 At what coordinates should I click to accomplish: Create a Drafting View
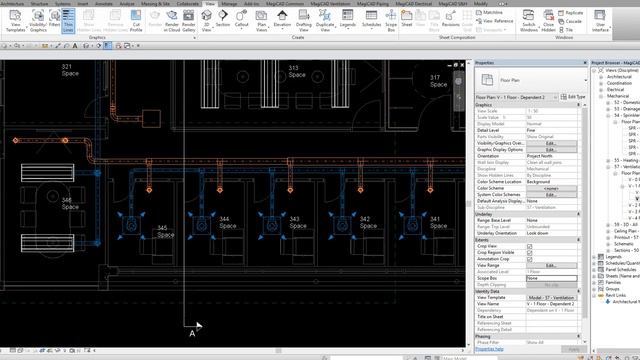click(x=304, y=21)
